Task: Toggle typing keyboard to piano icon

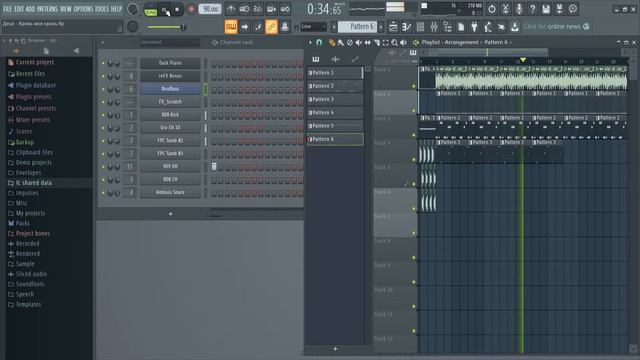Action: tap(231, 27)
